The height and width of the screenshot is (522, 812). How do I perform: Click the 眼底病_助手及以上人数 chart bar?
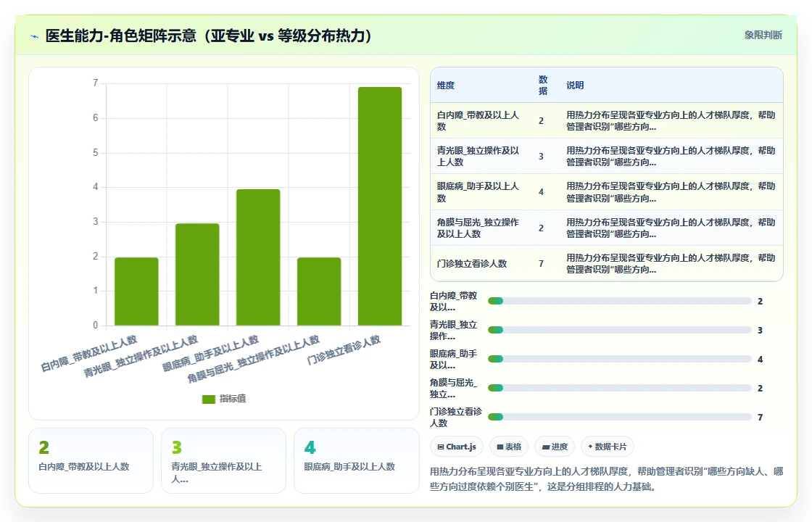258,257
